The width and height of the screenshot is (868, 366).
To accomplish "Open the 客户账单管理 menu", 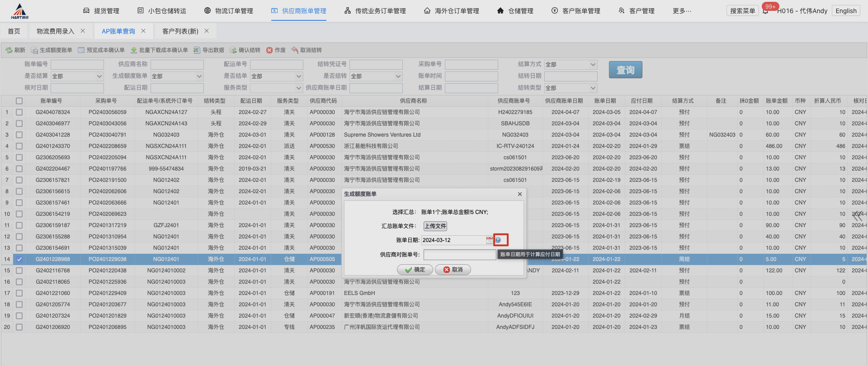I will point(576,11).
